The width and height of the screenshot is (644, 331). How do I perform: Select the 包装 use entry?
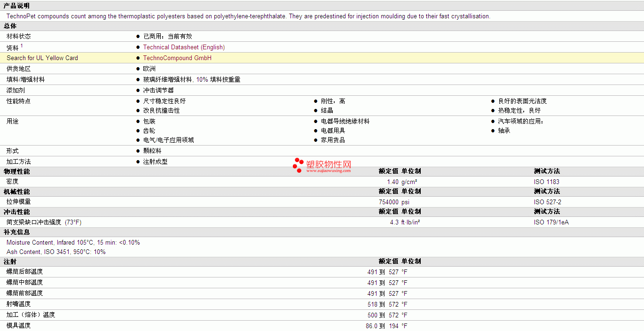pyautogui.click(x=149, y=121)
